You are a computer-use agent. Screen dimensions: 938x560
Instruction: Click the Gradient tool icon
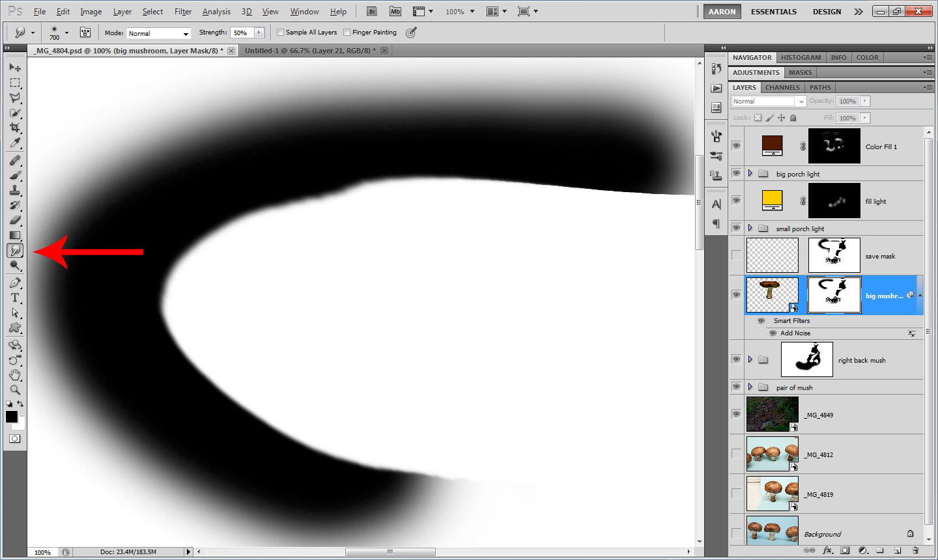(15, 235)
